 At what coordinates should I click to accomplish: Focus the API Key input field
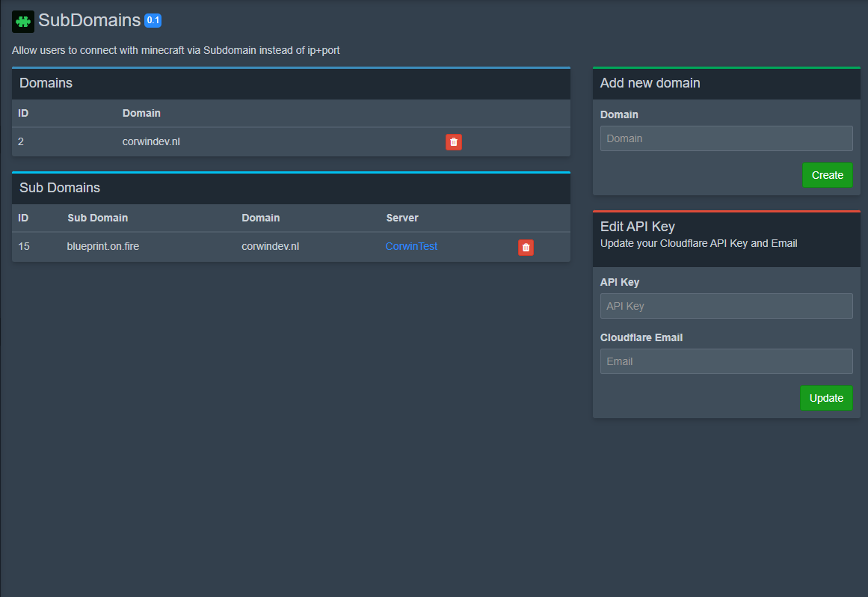coord(726,306)
